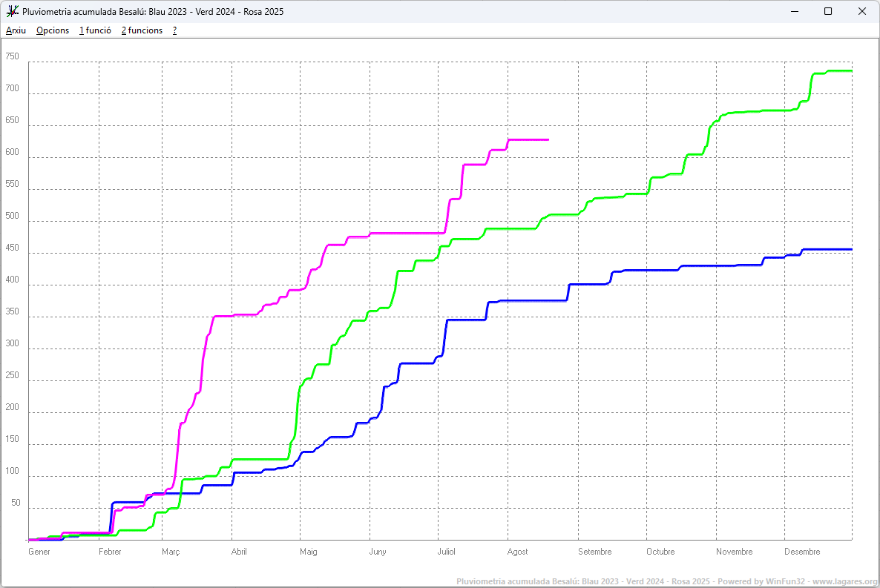Viewport: 880px width, 588px height.
Task: Click the 300 y-axis value
Action: [13, 343]
